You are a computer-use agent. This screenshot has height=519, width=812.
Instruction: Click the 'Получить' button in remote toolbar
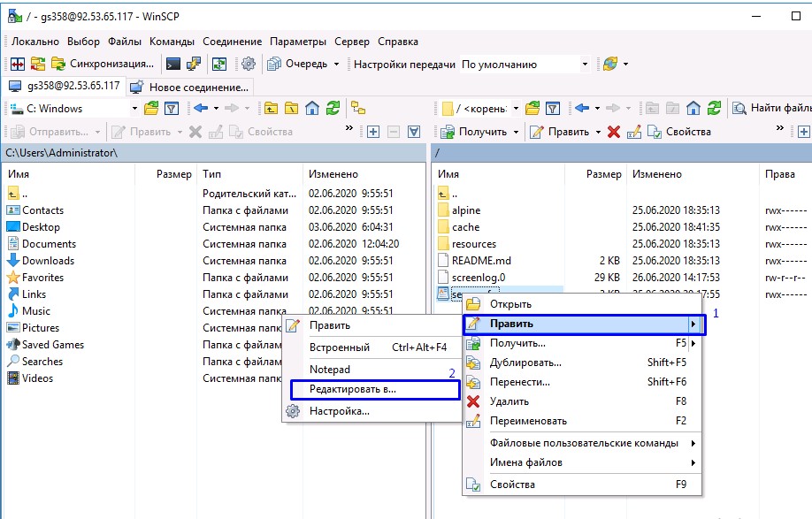480,132
